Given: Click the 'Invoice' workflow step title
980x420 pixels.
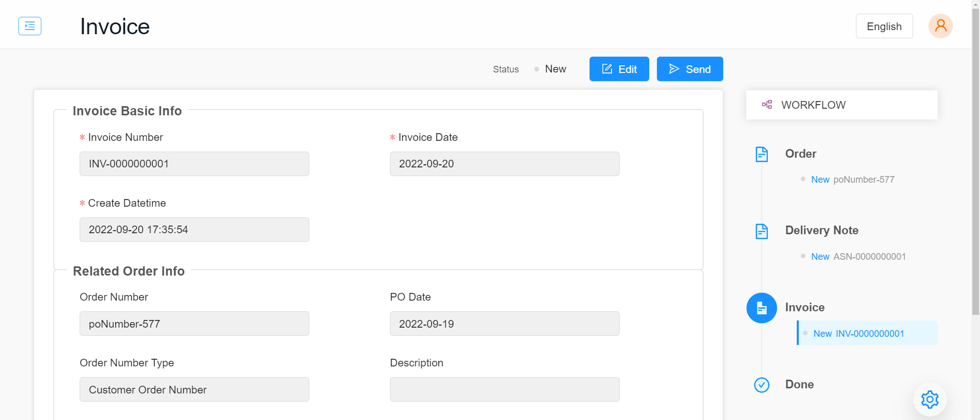Looking at the screenshot, I should [x=804, y=307].
